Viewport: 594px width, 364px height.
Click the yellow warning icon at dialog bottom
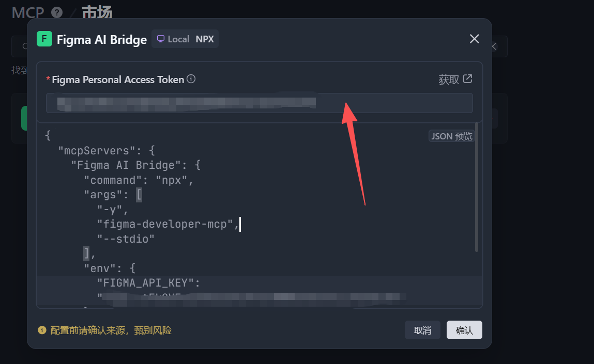tap(42, 330)
